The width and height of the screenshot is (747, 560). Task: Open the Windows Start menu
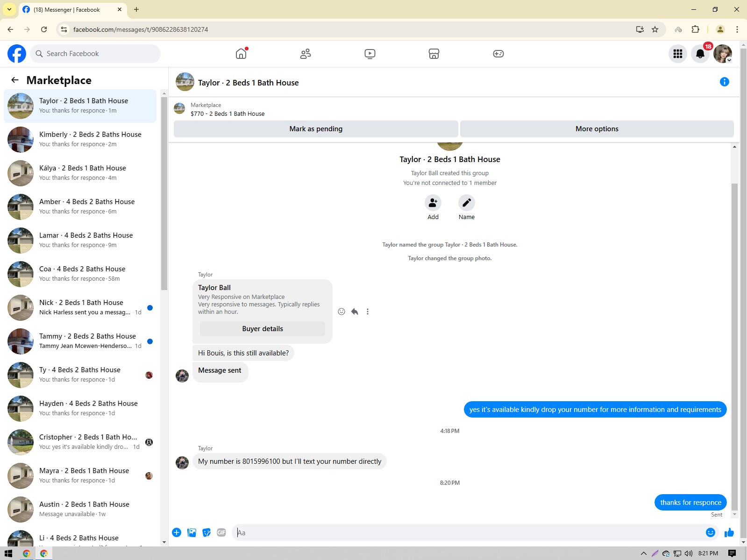8,553
